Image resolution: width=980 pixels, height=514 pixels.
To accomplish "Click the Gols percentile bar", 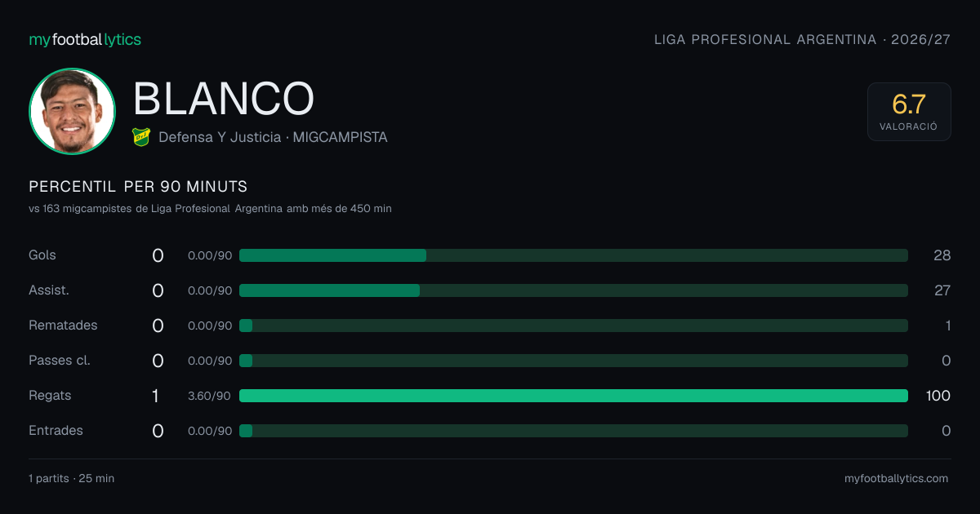I will coord(573,255).
